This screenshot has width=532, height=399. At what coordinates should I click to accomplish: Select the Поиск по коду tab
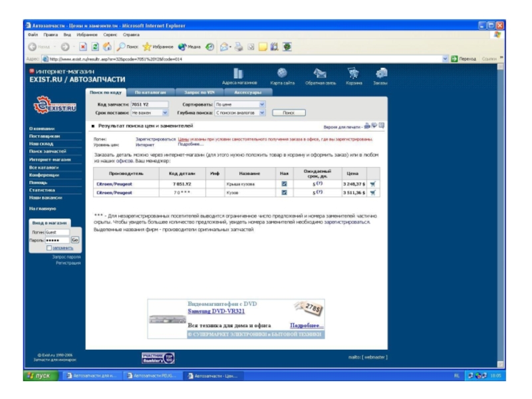coord(106,92)
